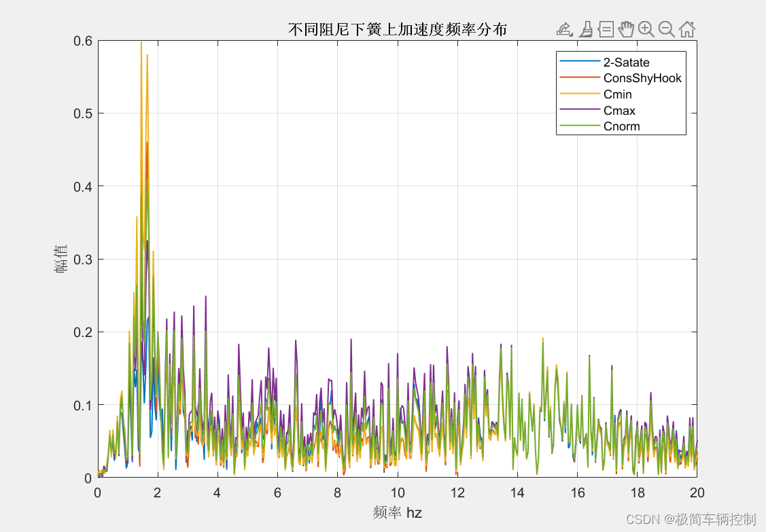Click the x-axis tick label 14

tap(517, 493)
